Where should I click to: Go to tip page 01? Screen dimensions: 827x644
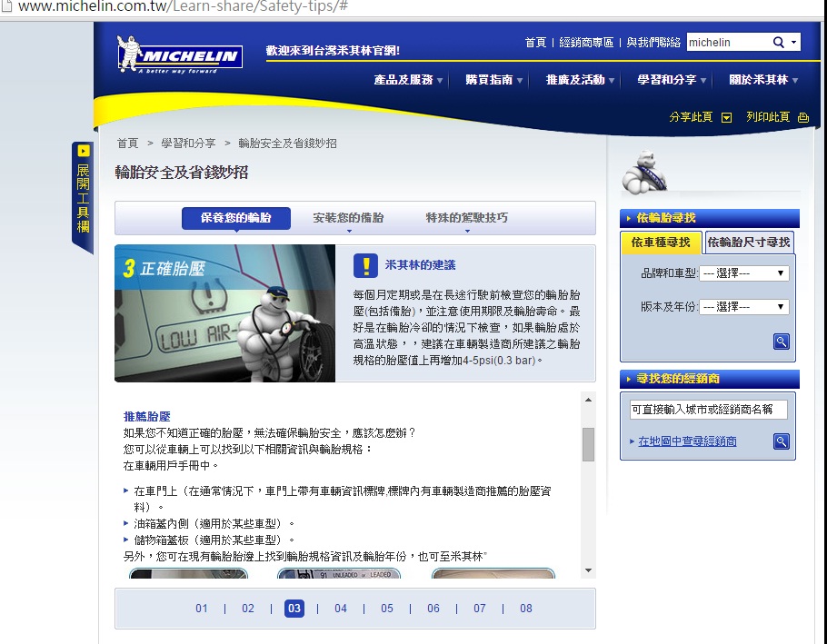pyautogui.click(x=202, y=609)
